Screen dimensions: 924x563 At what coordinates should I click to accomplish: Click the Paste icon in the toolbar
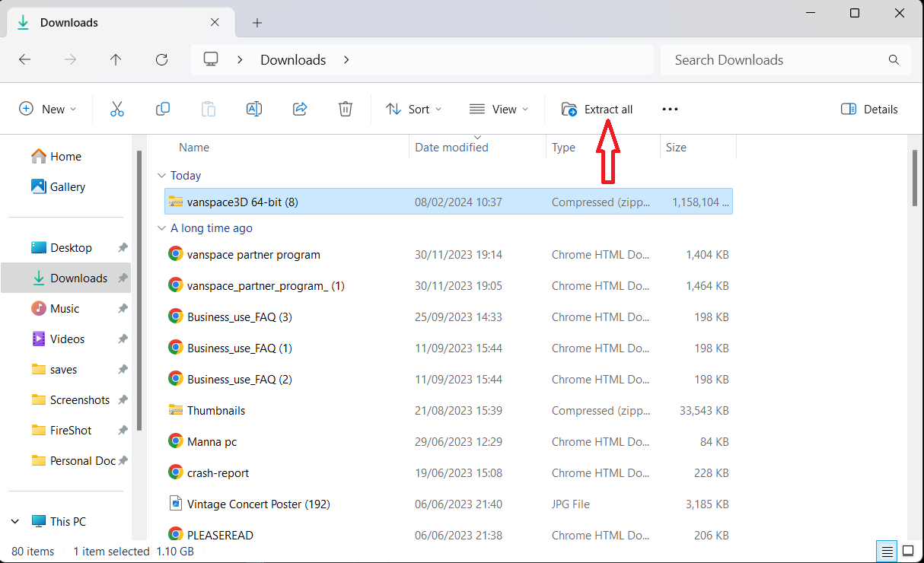[x=209, y=109]
